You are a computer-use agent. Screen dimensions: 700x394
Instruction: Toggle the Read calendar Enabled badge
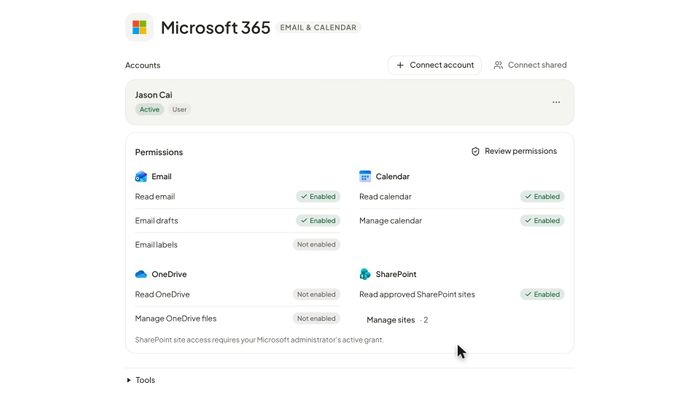542,196
